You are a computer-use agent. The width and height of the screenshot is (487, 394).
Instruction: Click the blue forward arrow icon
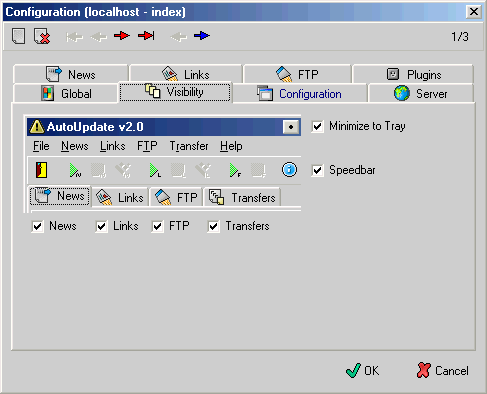tap(202, 35)
